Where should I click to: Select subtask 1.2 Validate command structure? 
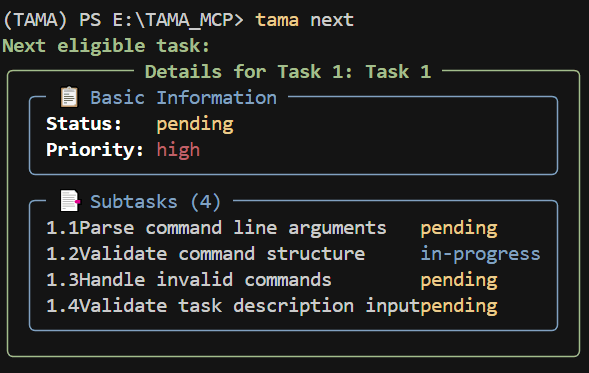206,254
